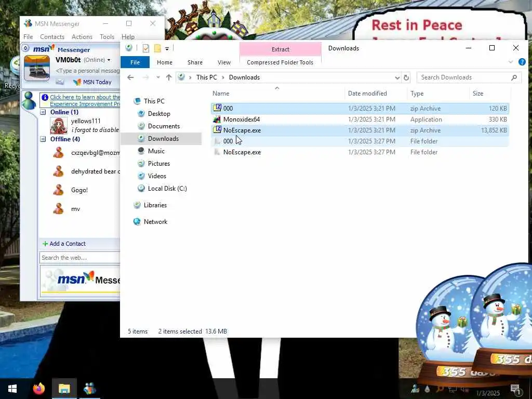Collapse the Offline contacts group
Viewport: 532px width, 399px height.
tap(43, 139)
